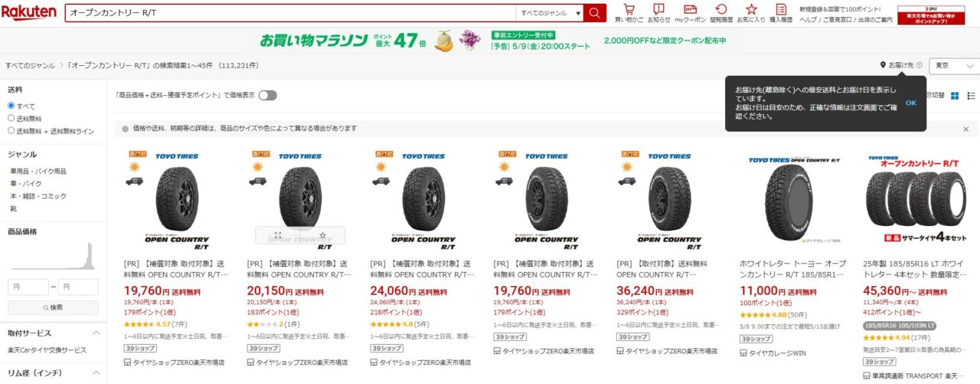Select 車用品・バイク用品 genre
Screen dimensions: 980x384
point(38,171)
